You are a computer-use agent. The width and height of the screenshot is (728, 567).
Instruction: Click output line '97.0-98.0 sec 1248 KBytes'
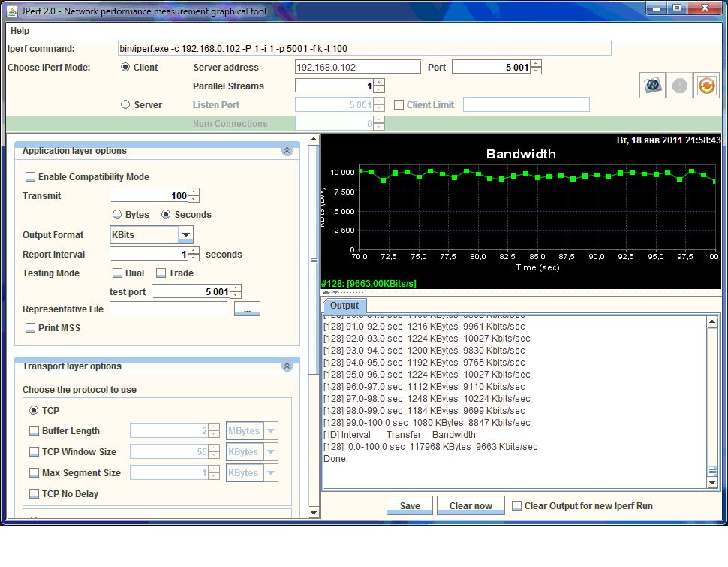tap(427, 398)
